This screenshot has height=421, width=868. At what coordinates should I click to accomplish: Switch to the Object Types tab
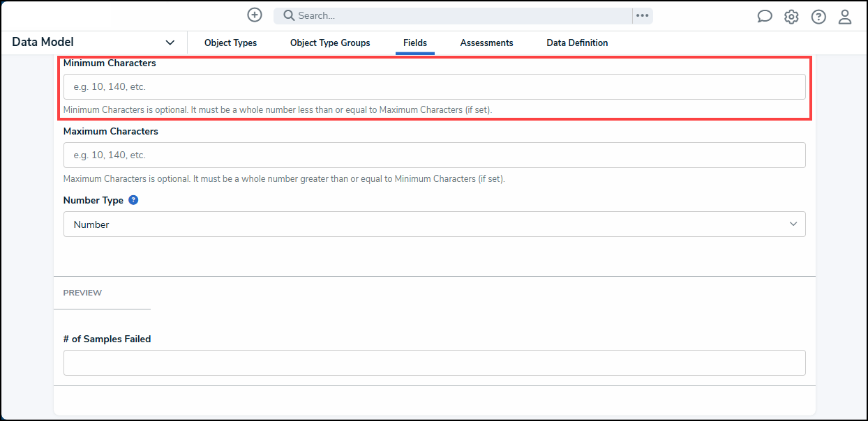(230, 43)
